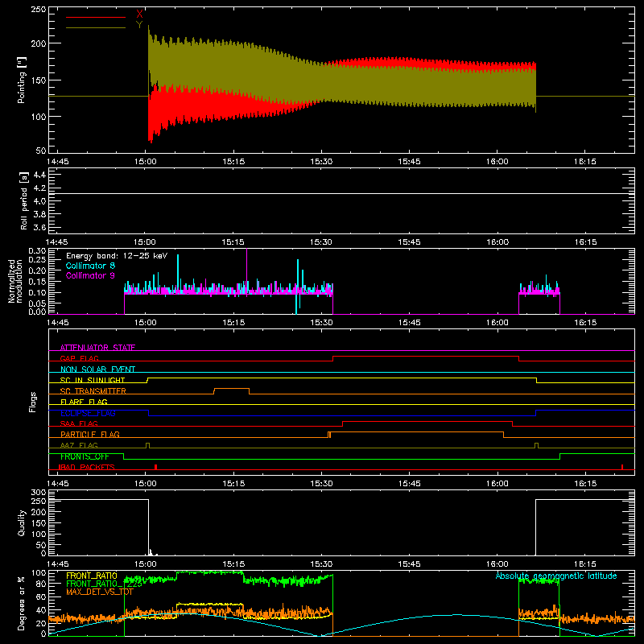Select the 'Energy band: 12-25 keV' label

117,256
